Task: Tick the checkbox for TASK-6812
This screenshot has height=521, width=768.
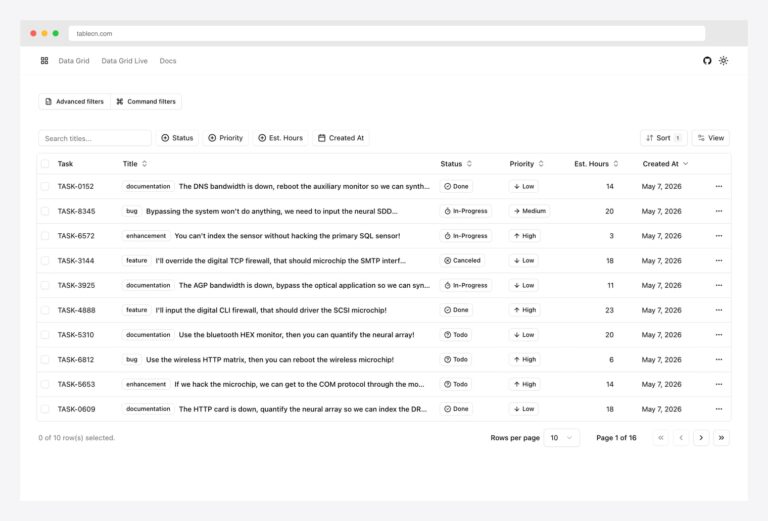Action: 45,359
